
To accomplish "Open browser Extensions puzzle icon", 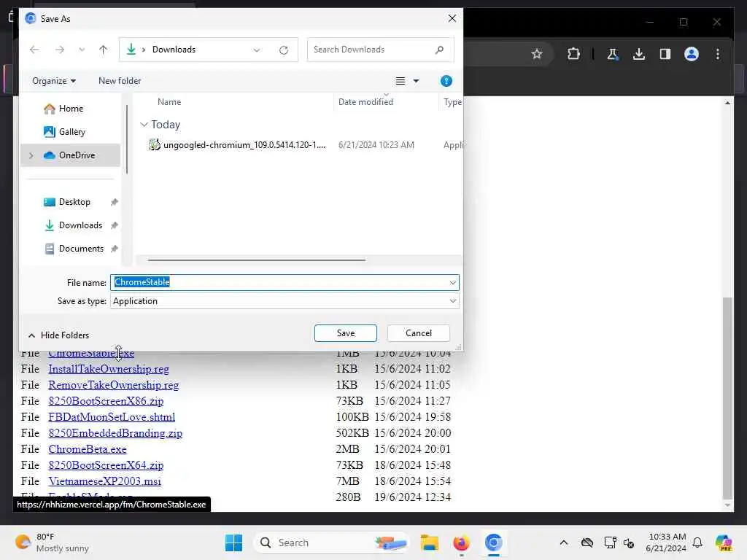I will tap(573, 54).
